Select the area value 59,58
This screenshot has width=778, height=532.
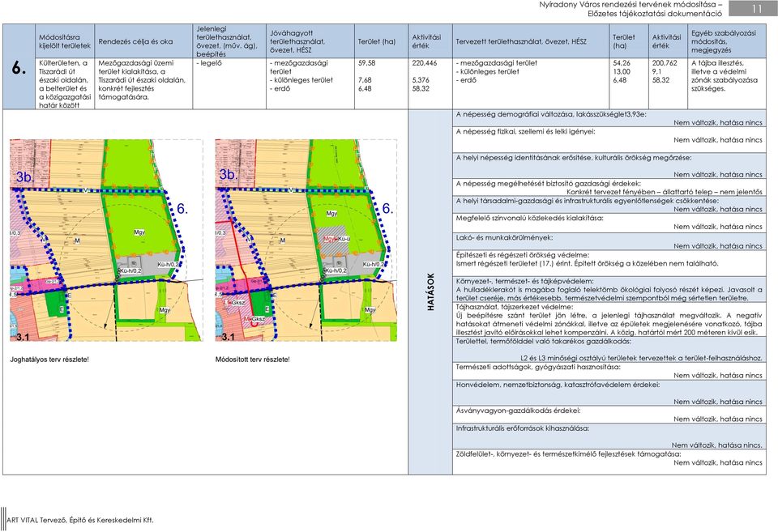point(366,63)
